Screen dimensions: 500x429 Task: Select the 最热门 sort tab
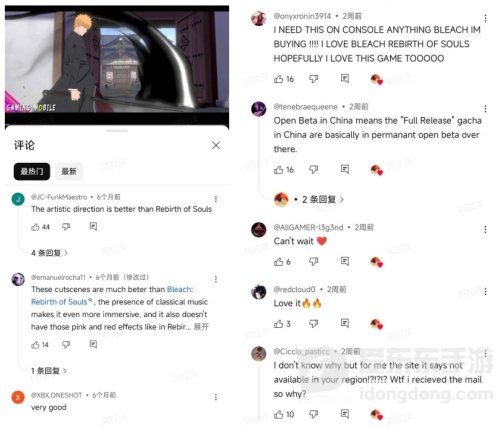[x=32, y=171]
